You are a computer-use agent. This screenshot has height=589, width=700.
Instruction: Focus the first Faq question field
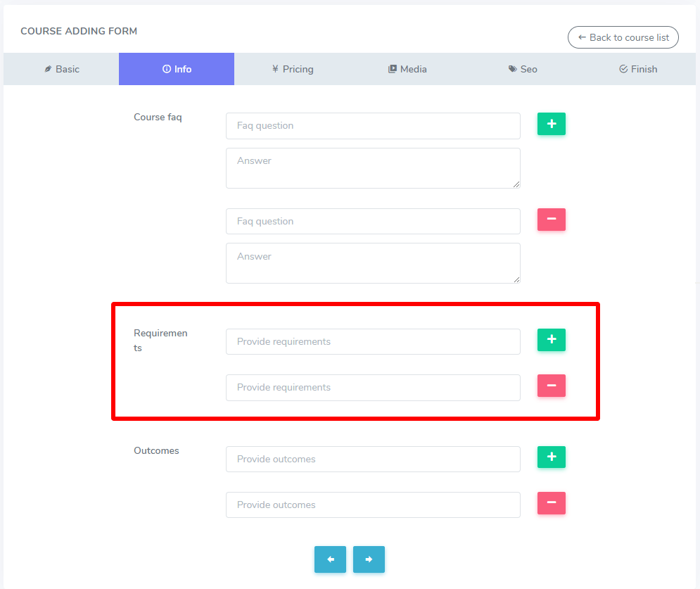click(x=373, y=126)
